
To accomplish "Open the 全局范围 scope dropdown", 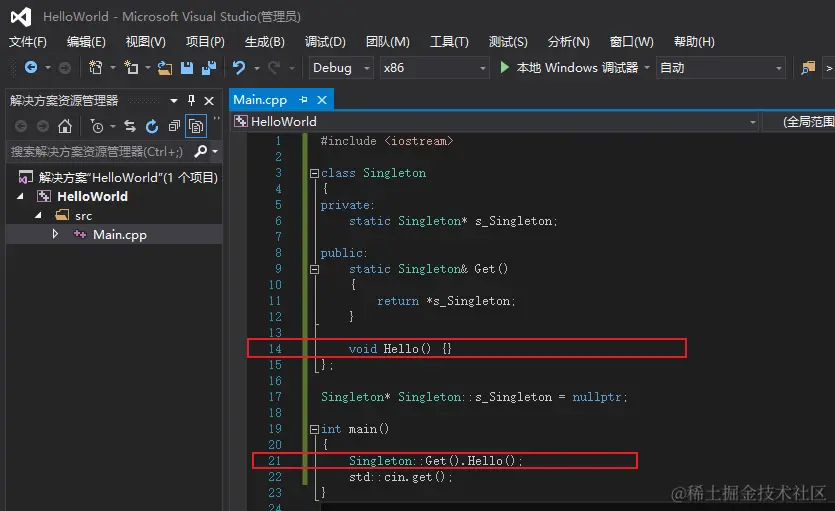I will click(799, 122).
